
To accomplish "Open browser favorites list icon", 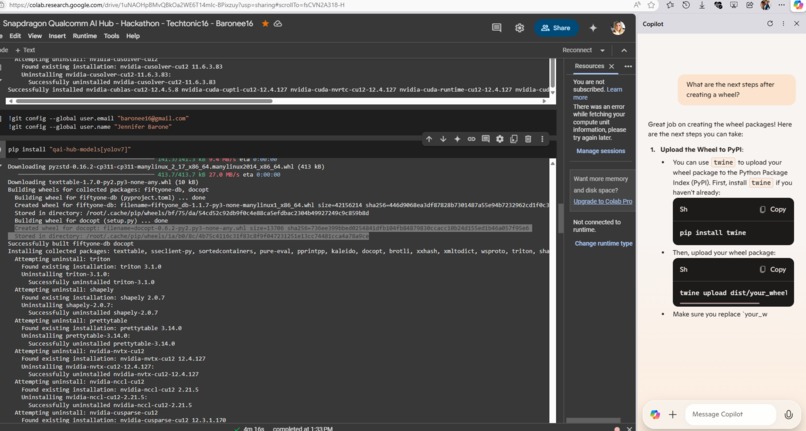I will [670, 5].
